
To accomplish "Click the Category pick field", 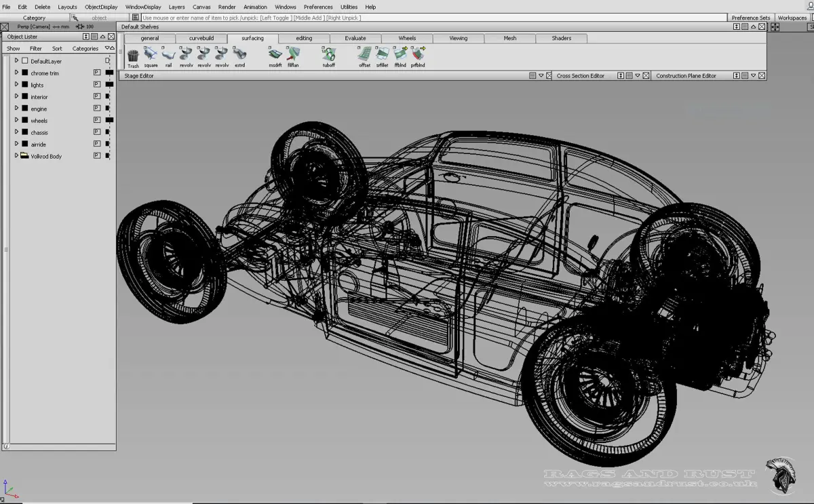I will pos(35,18).
